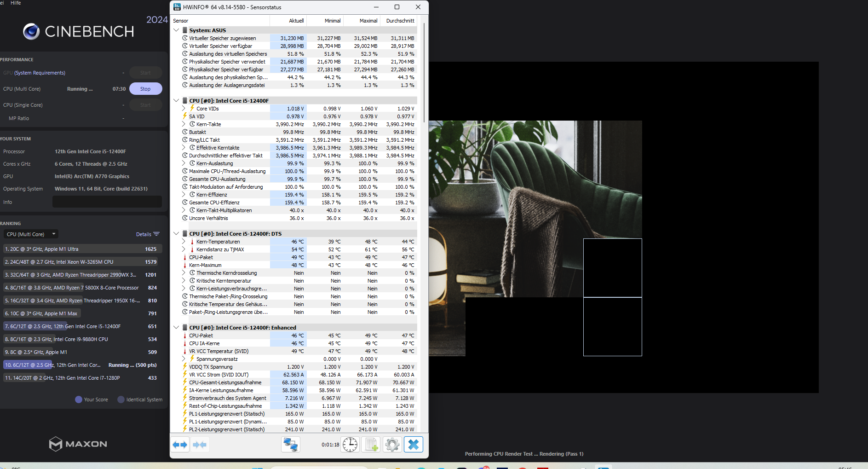This screenshot has height=469, width=868.
Task: Click the thermometer icon beside Kern-Maximum
Action: [x=185, y=265]
